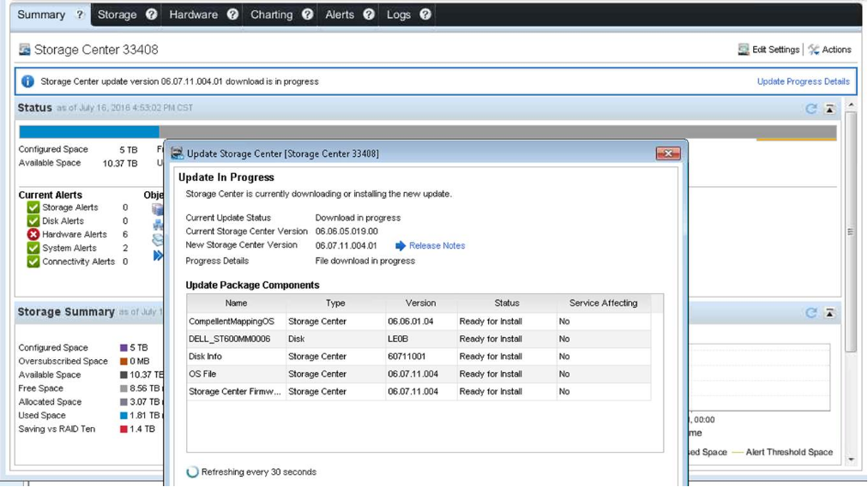Click the Release Notes arrow icon
Image resolution: width=868 pixels, height=487 pixels.
tap(401, 246)
